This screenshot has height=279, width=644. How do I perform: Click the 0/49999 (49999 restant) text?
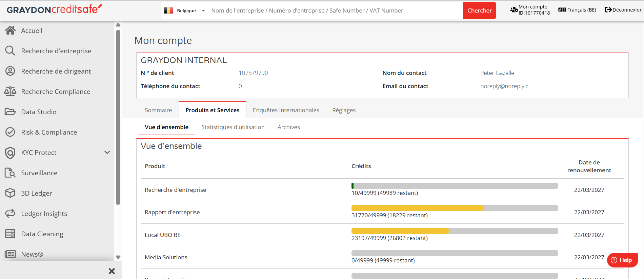[x=383, y=260]
